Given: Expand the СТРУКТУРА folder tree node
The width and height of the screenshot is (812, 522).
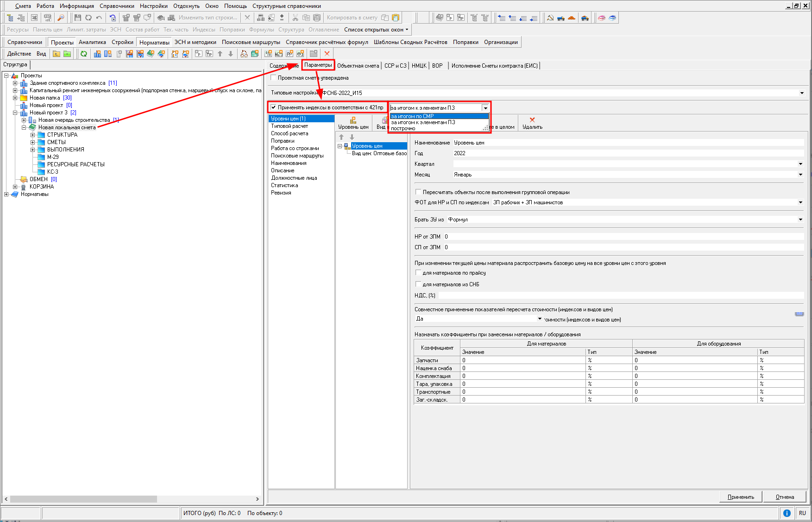Looking at the screenshot, I should pyautogui.click(x=33, y=135).
